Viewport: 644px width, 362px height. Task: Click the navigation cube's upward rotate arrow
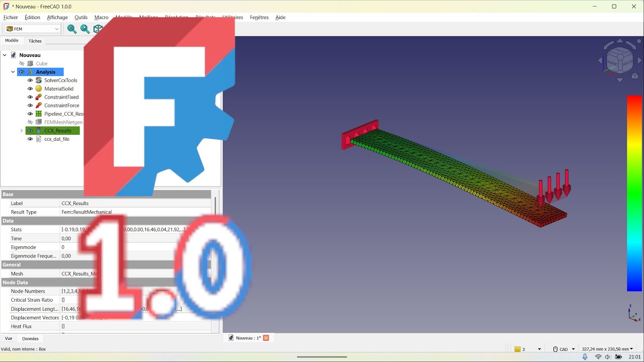(x=620, y=42)
